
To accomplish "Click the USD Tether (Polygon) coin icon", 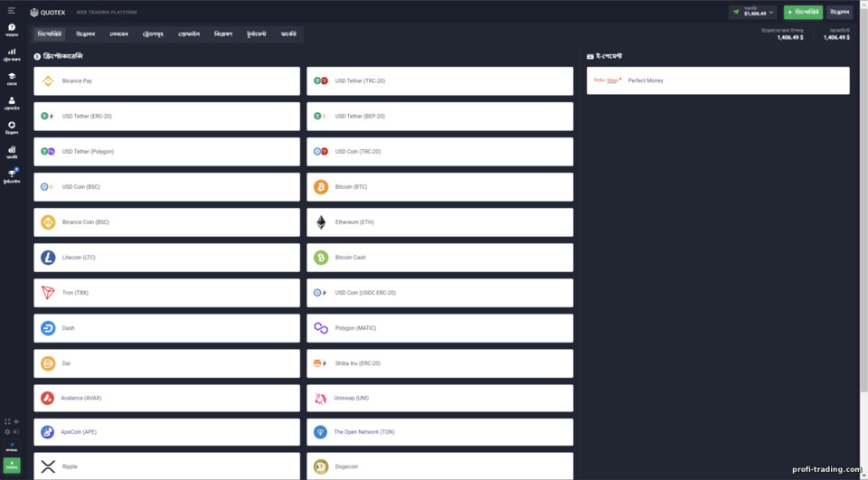I will click(x=48, y=152).
